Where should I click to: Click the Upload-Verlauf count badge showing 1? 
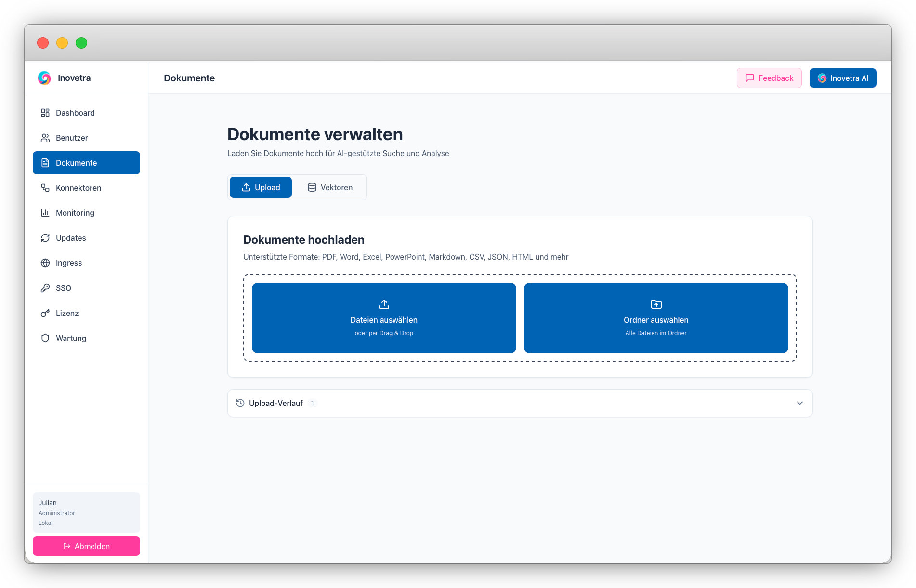313,403
